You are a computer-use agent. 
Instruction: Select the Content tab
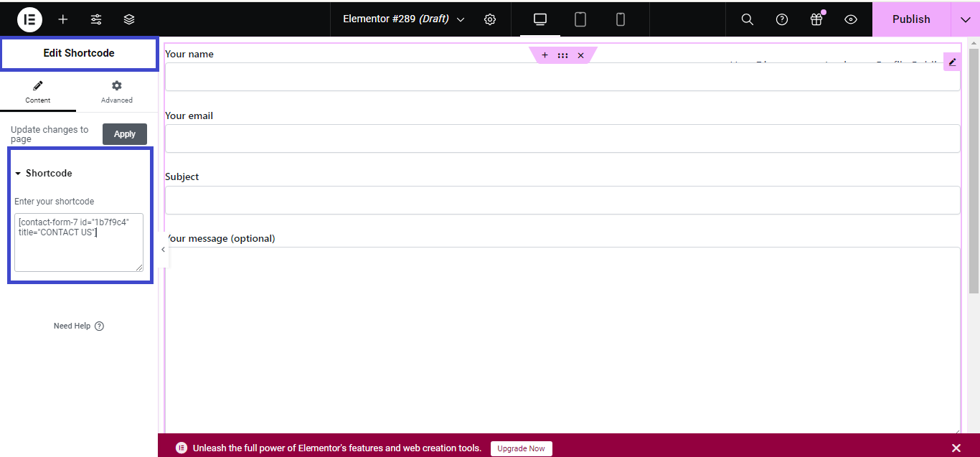[x=38, y=92]
